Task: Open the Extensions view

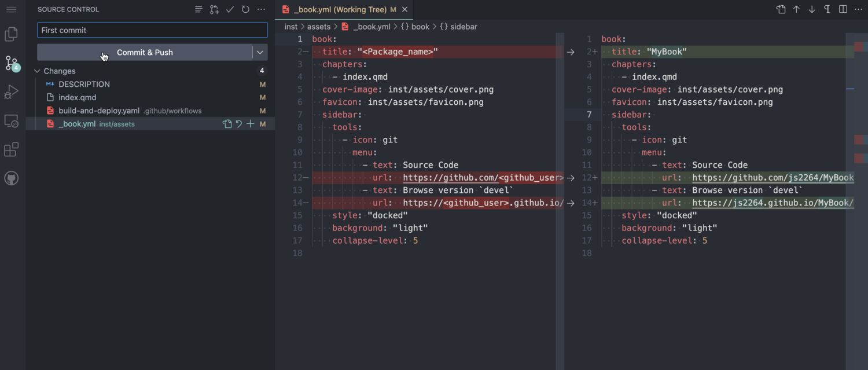Action: tap(11, 150)
